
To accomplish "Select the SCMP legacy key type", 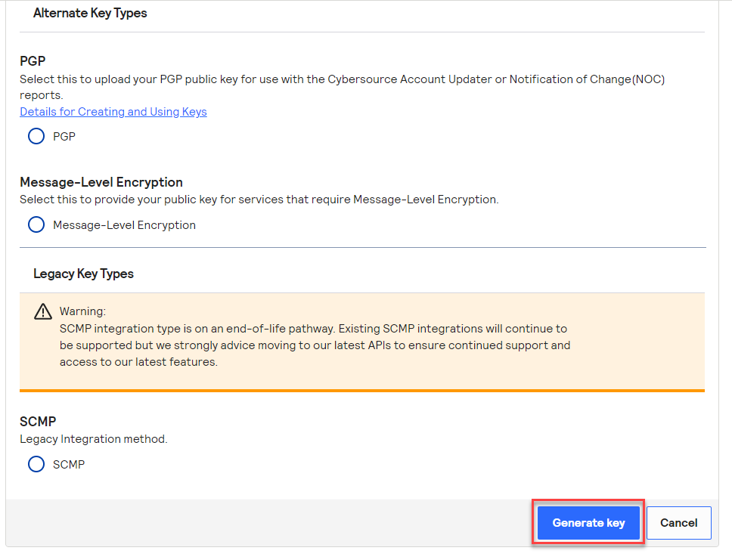I will click(36, 464).
